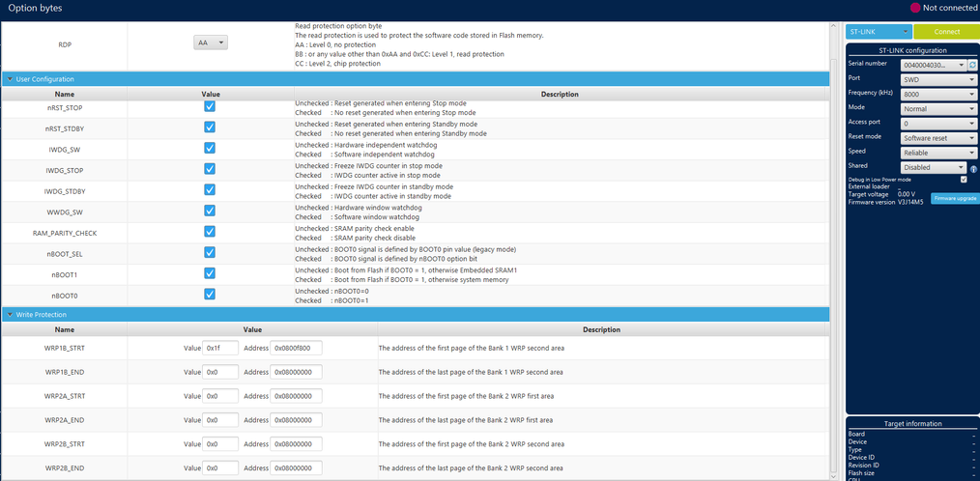
Task: Toggle the nBOOT1 checkbox
Action: tap(210, 273)
